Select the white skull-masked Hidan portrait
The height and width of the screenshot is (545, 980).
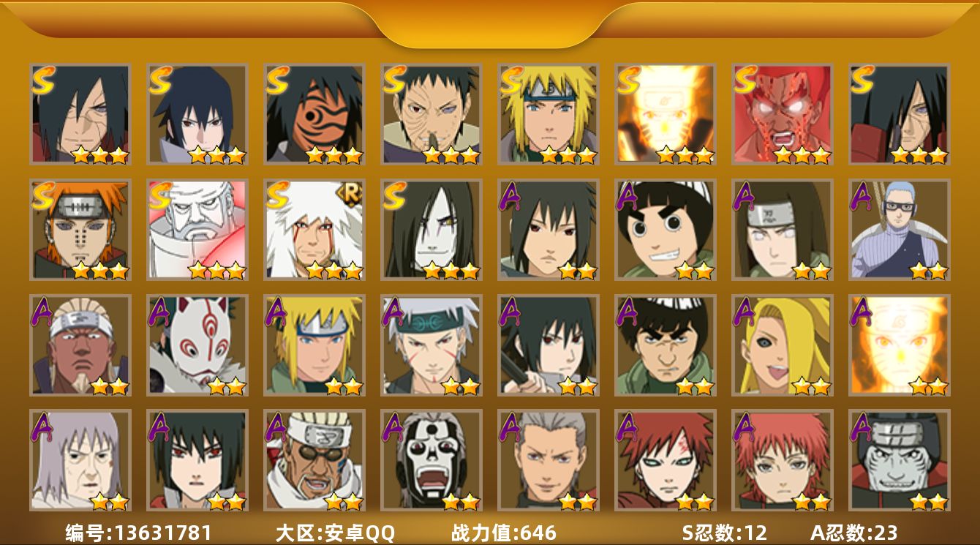pos(431,460)
